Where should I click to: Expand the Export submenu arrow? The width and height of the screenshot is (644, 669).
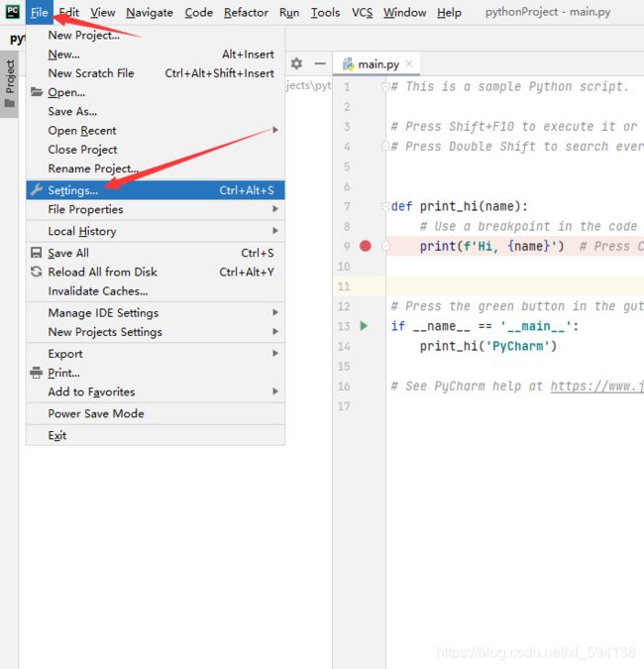point(275,353)
